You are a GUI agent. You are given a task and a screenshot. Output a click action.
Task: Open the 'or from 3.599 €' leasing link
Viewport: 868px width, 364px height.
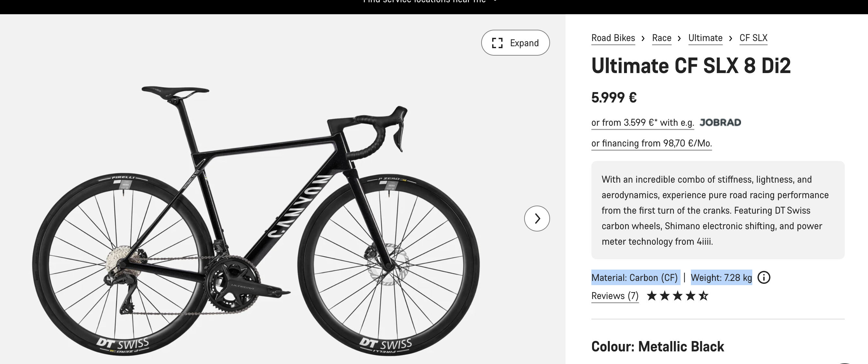click(x=642, y=122)
